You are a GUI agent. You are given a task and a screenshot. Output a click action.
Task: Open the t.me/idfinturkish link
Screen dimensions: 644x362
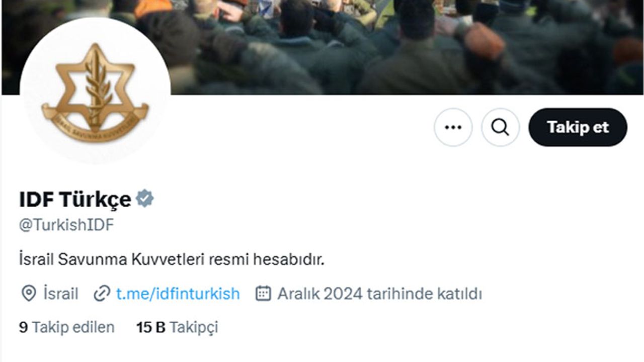[x=178, y=294]
